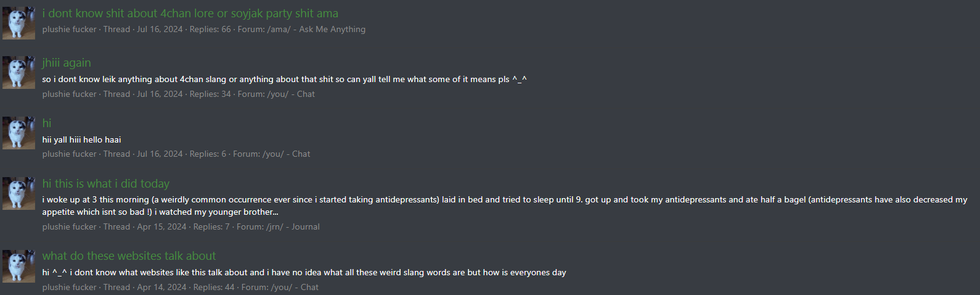Open the author profile under the Journal thread

(x=69, y=227)
